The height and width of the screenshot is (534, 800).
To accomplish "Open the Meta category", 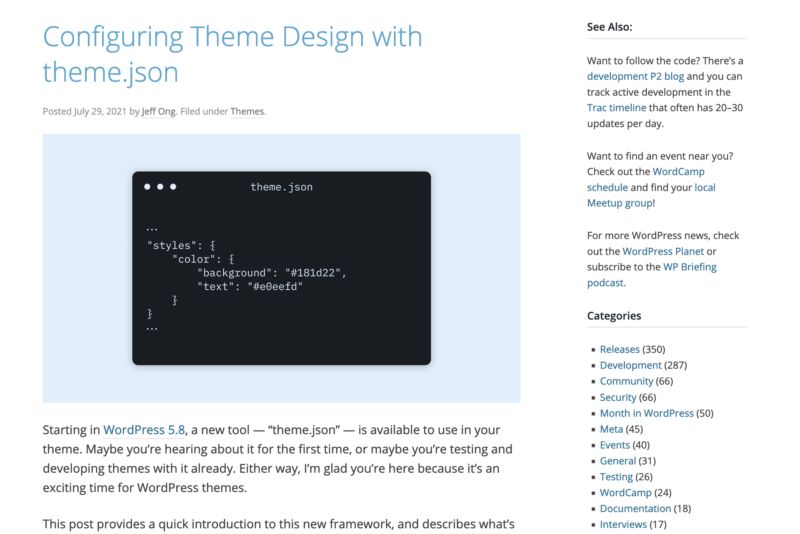I will pyautogui.click(x=611, y=429).
